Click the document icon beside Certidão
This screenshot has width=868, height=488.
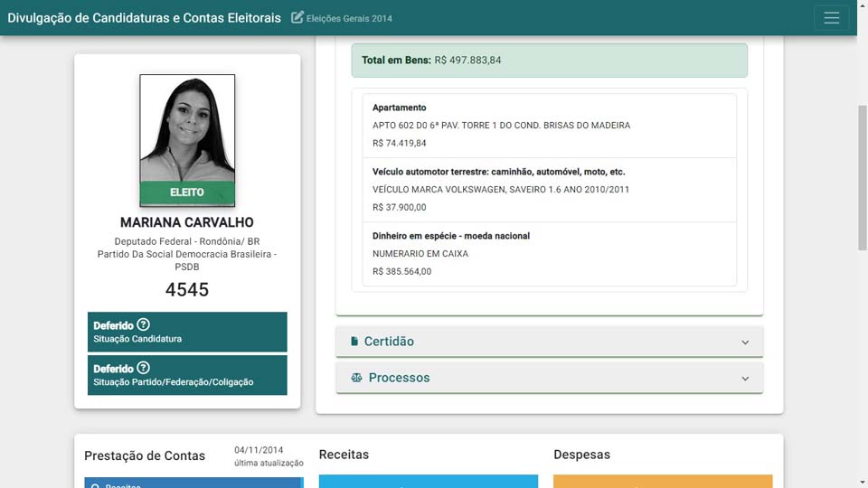click(x=354, y=342)
